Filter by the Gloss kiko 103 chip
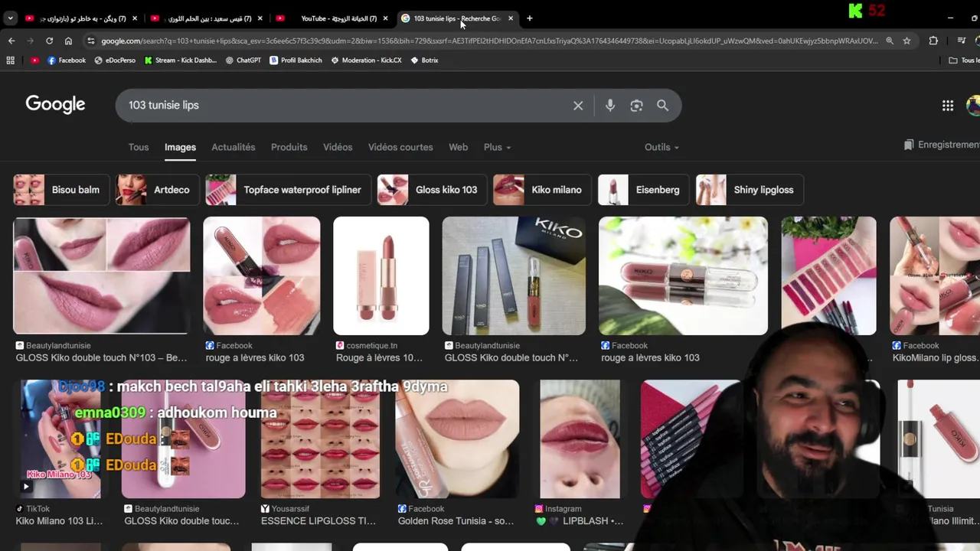The width and height of the screenshot is (980, 551). point(432,190)
